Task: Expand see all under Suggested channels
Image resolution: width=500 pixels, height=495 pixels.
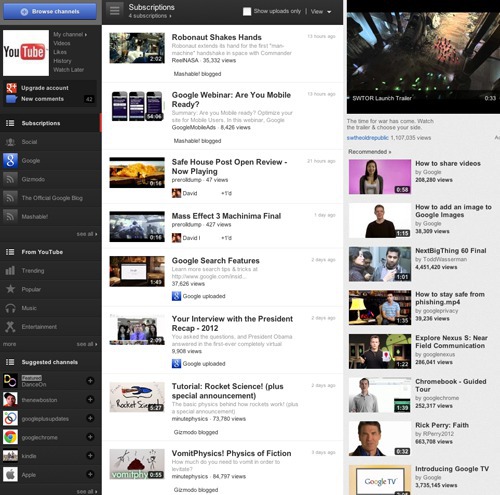Action: click(87, 491)
